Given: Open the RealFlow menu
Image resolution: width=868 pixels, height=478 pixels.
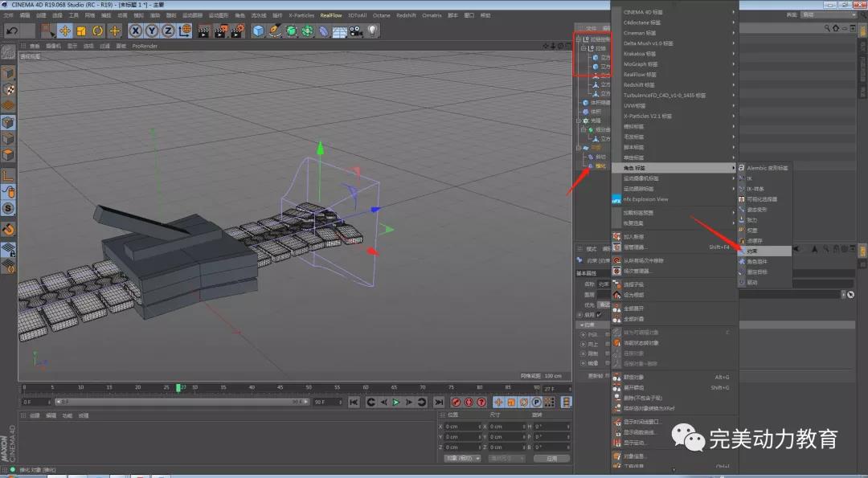Looking at the screenshot, I should pos(330,15).
